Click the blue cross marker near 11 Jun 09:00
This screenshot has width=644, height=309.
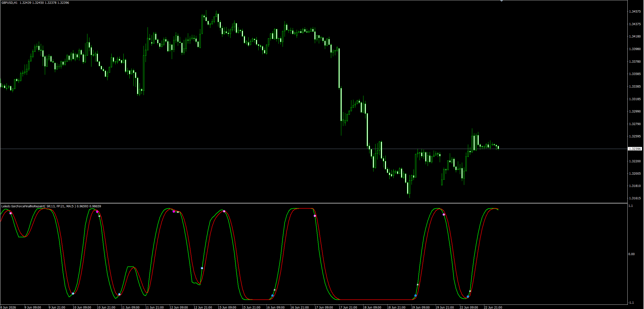coord(119,294)
